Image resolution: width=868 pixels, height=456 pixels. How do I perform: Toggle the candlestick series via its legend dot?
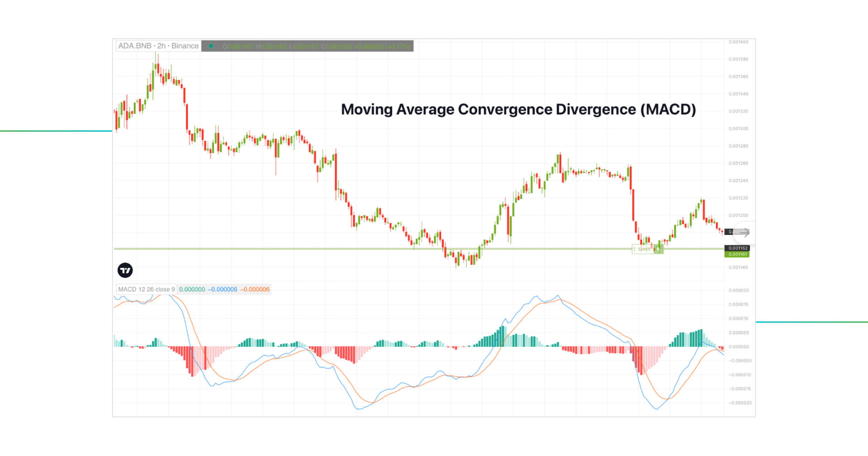211,46
